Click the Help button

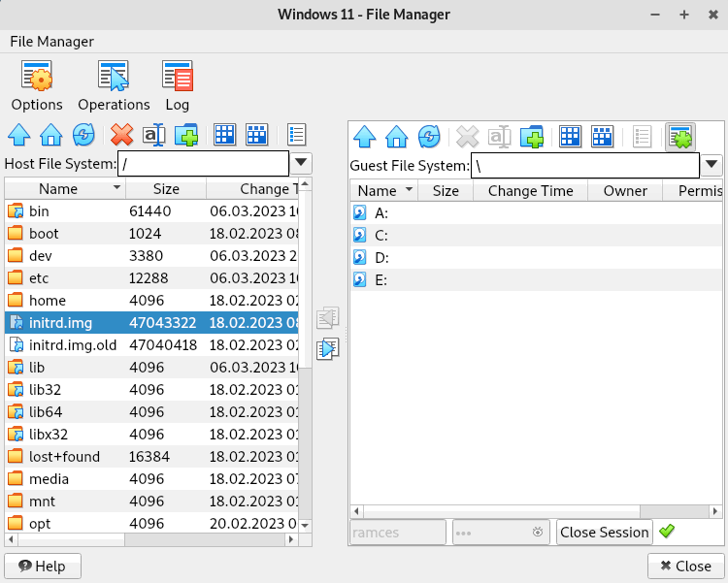coord(43,566)
